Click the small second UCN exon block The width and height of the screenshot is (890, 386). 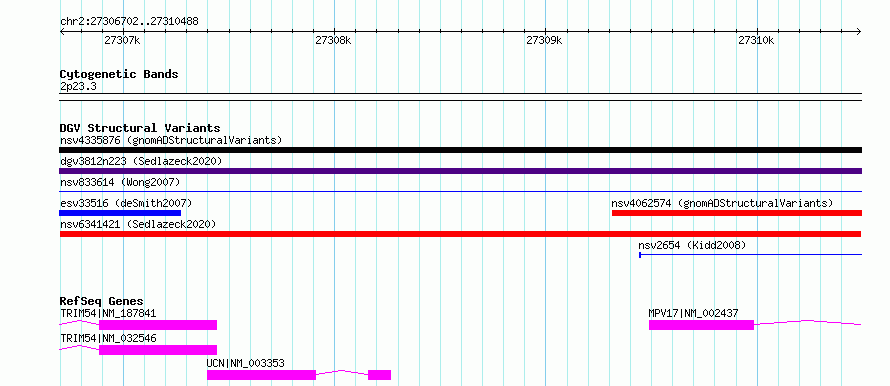pyautogui.click(x=379, y=375)
